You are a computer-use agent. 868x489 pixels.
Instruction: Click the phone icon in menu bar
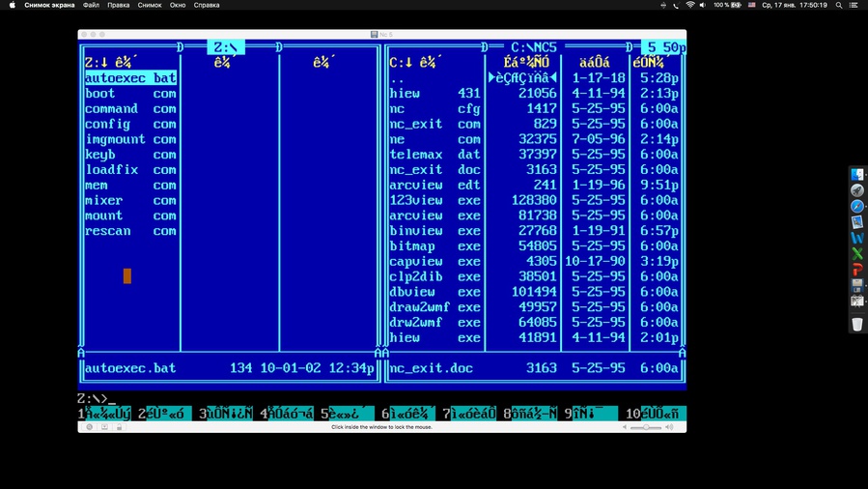pyautogui.click(x=676, y=5)
